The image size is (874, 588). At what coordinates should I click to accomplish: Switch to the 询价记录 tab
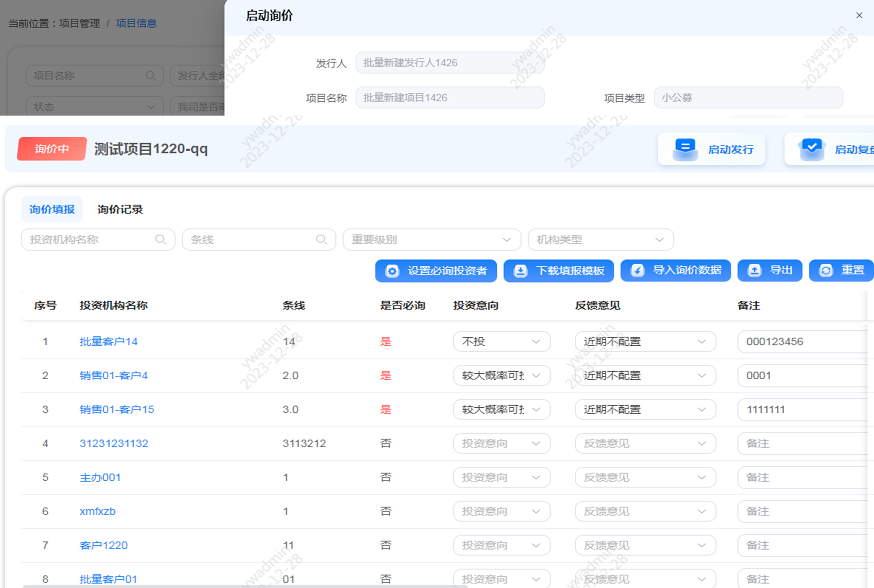pyautogui.click(x=120, y=209)
